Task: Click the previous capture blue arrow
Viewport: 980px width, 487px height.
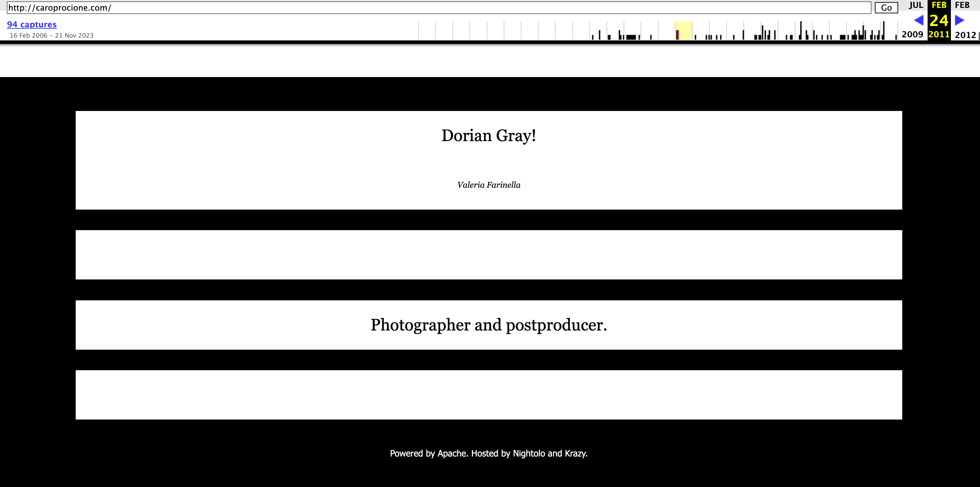Action: [x=918, y=20]
